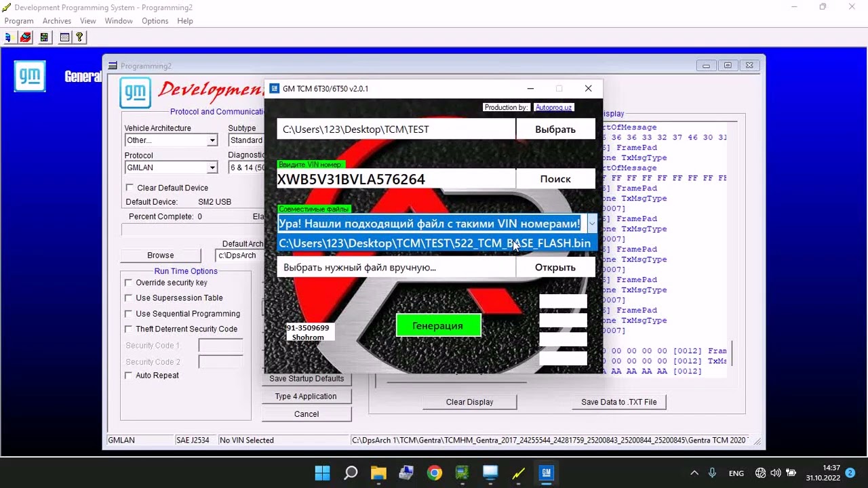Show hidden system tray icons
The height and width of the screenshot is (488, 868).
point(694,473)
